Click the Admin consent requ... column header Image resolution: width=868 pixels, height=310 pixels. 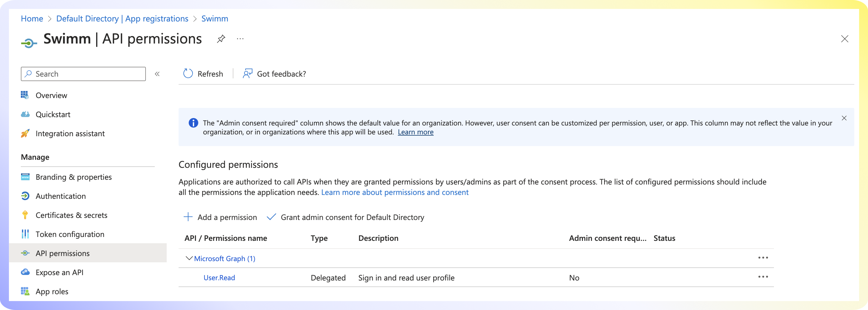tap(608, 238)
